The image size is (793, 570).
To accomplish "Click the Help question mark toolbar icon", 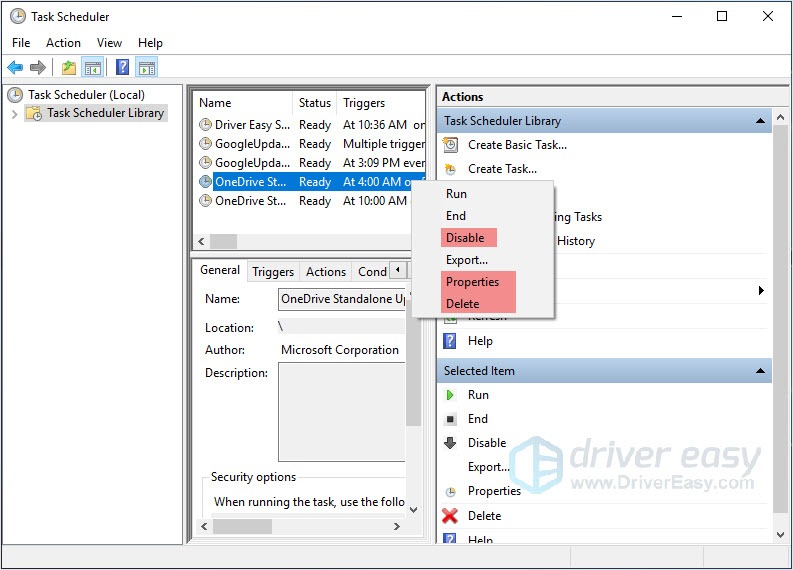I will tap(122, 67).
